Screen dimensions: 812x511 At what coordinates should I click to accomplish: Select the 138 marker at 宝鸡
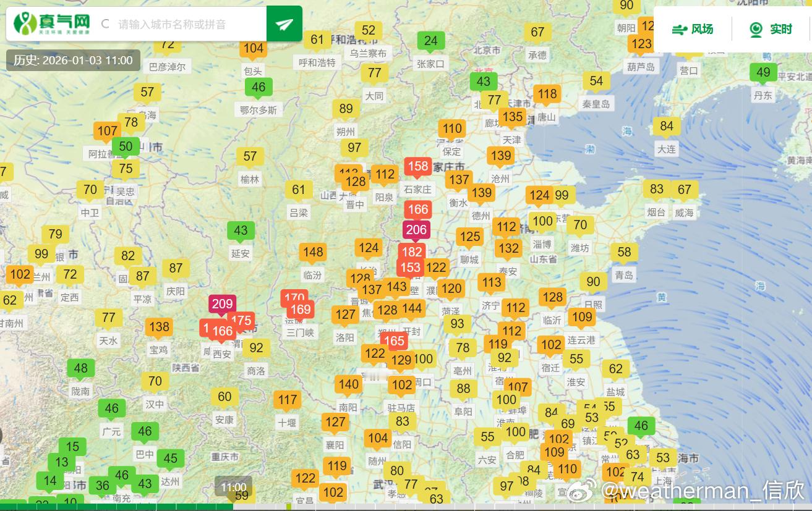(159, 328)
